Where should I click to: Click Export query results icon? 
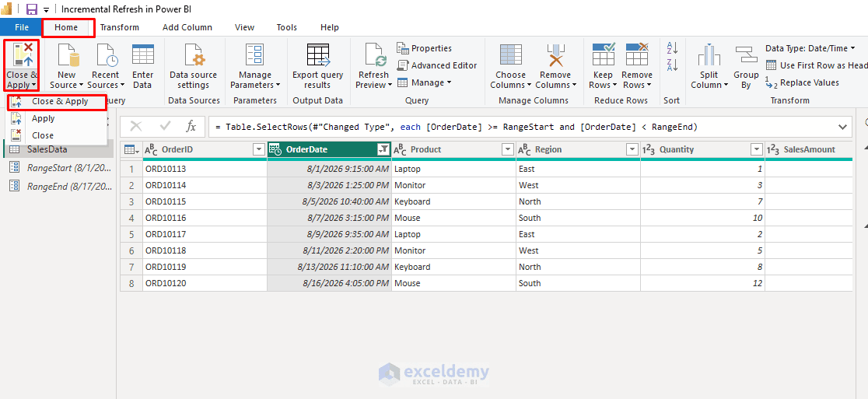317,54
